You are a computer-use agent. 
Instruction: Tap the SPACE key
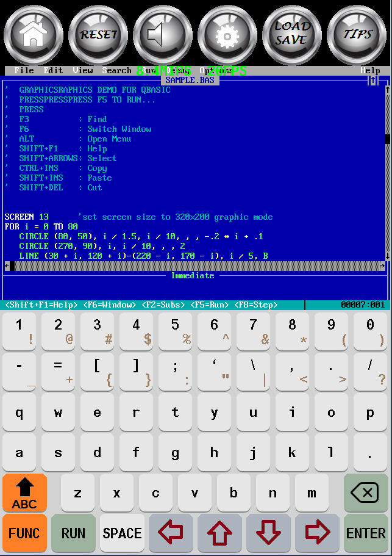click(x=122, y=533)
